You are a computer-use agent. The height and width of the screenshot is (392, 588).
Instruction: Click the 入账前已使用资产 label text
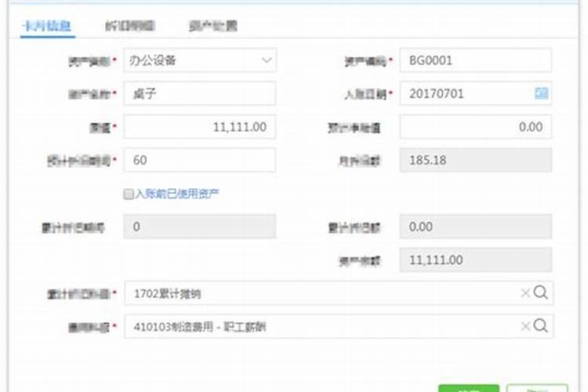[x=177, y=194]
